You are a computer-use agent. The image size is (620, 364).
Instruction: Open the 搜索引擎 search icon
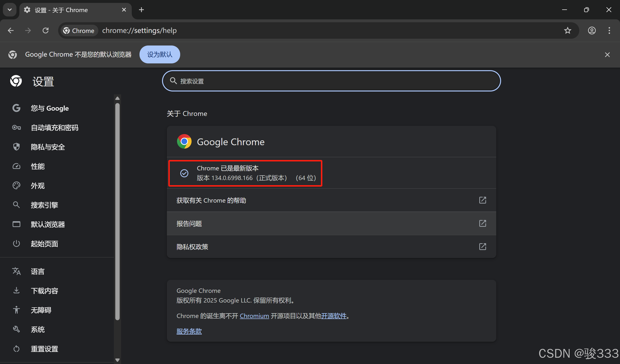coord(16,205)
